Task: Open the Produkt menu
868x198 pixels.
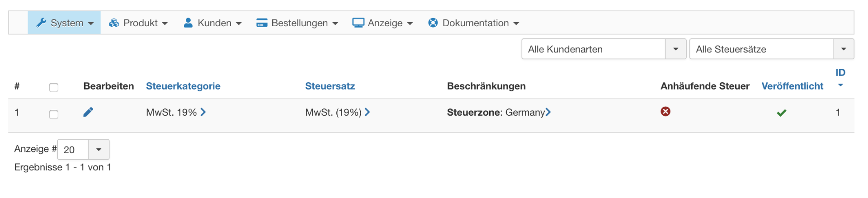Action: point(138,23)
